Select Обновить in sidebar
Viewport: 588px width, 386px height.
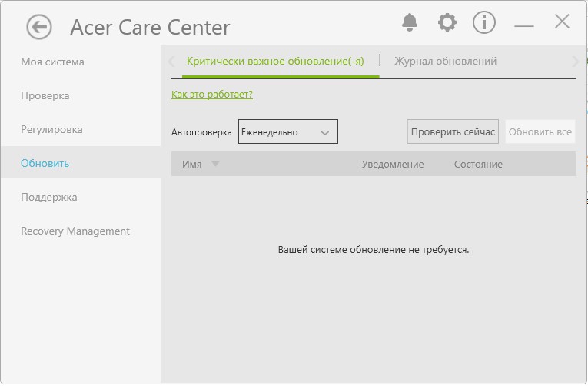pos(80,162)
